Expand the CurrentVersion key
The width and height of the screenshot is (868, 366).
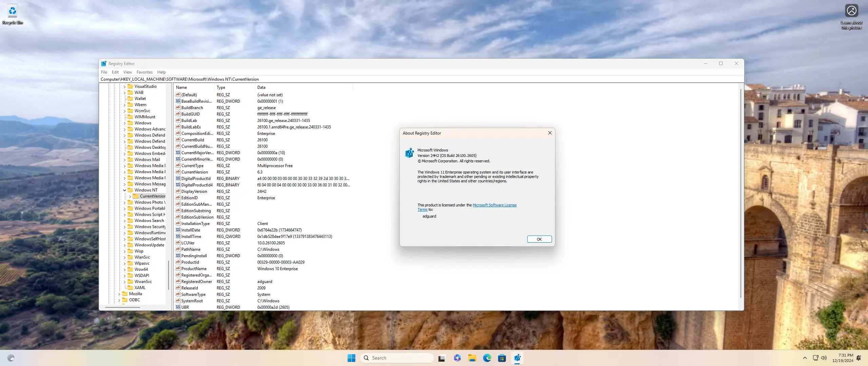(x=130, y=196)
